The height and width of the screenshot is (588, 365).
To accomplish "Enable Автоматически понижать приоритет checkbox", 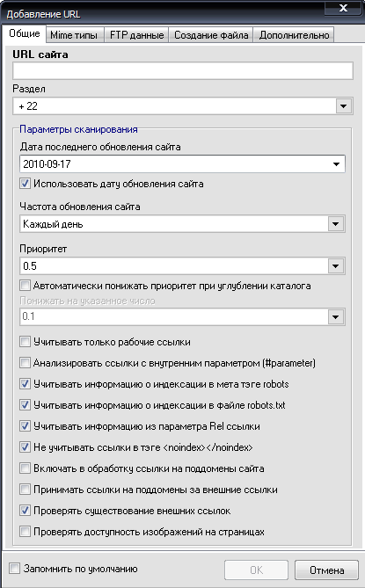I will point(26,286).
